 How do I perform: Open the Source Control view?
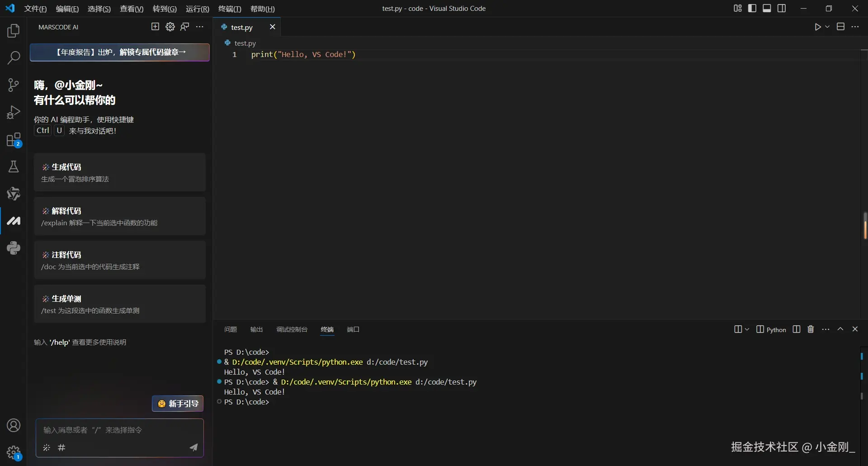click(14, 85)
